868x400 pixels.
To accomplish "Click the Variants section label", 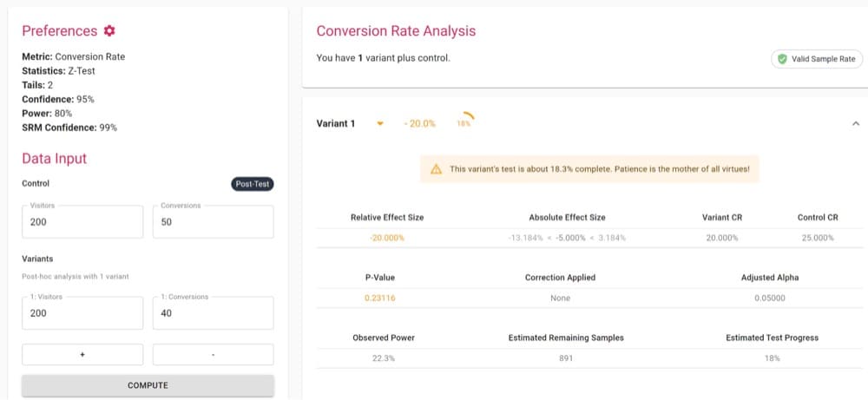I will 37,259.
